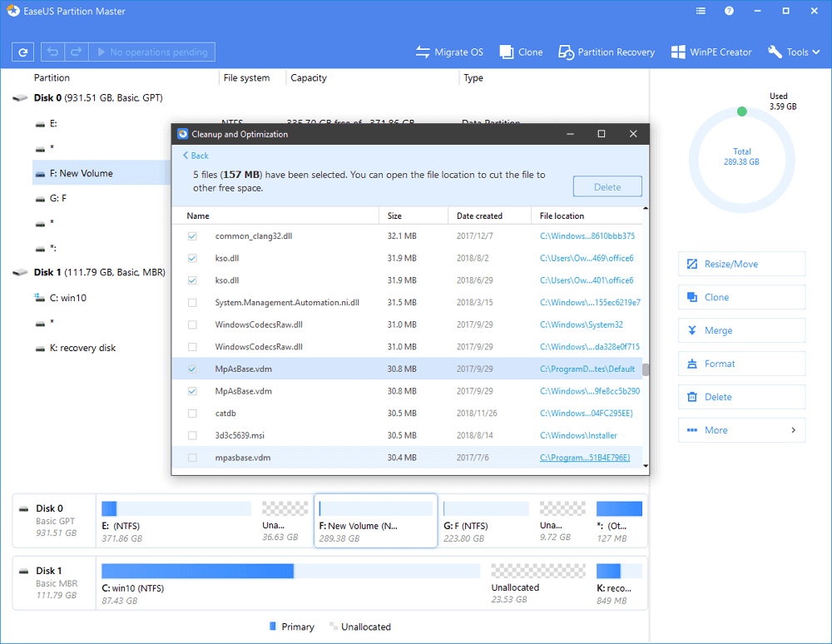Uncheck common_clang32.dll checkbox
This screenshot has width=832, height=644.
coord(192,236)
